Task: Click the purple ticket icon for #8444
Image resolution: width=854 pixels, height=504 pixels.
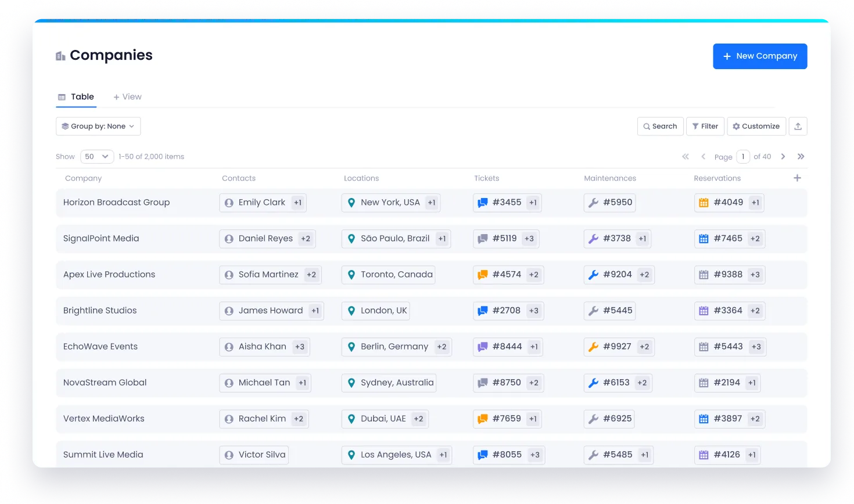Action: click(x=483, y=347)
